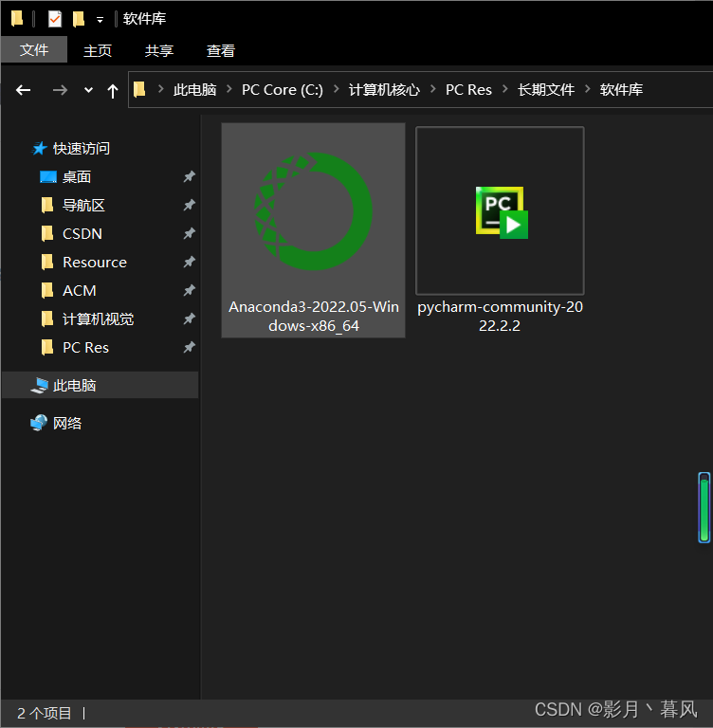713x728 pixels.
Task: Expand chevron after 计算机核心 breadcrumb
Action: [x=433, y=89]
